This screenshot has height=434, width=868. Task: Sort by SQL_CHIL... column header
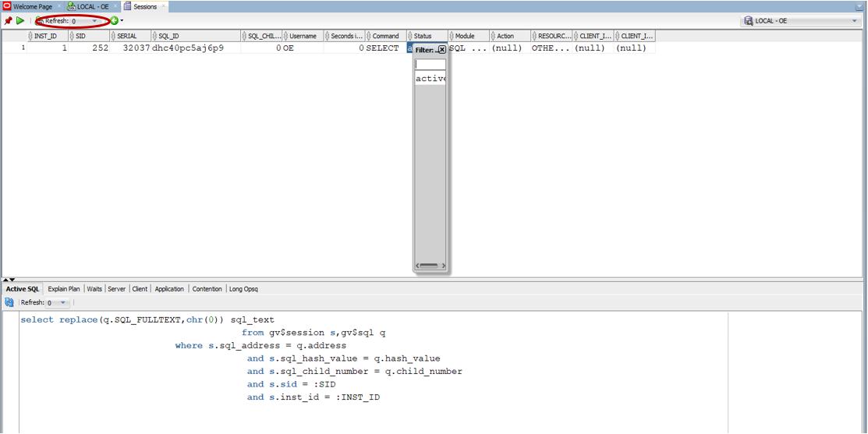pyautogui.click(x=262, y=36)
